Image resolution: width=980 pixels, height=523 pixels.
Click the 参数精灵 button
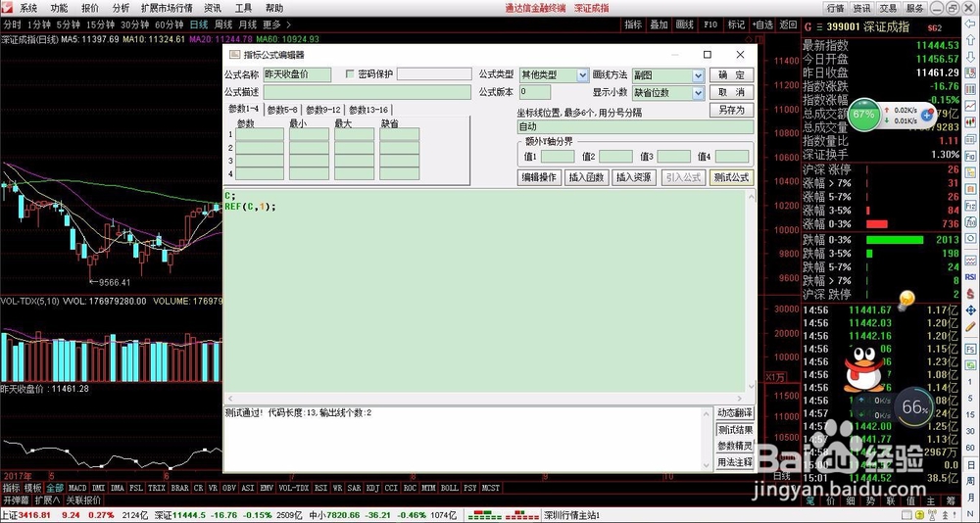tap(735, 447)
